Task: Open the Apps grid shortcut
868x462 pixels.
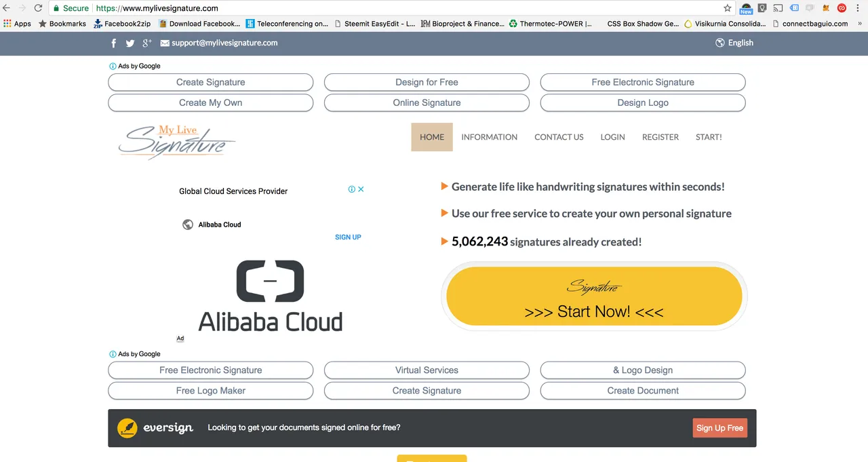Action: point(17,23)
